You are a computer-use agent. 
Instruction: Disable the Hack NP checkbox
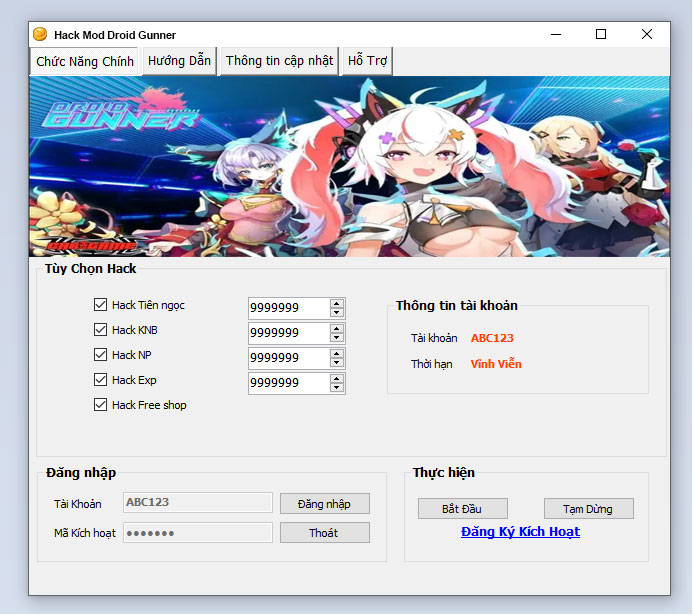(x=100, y=355)
